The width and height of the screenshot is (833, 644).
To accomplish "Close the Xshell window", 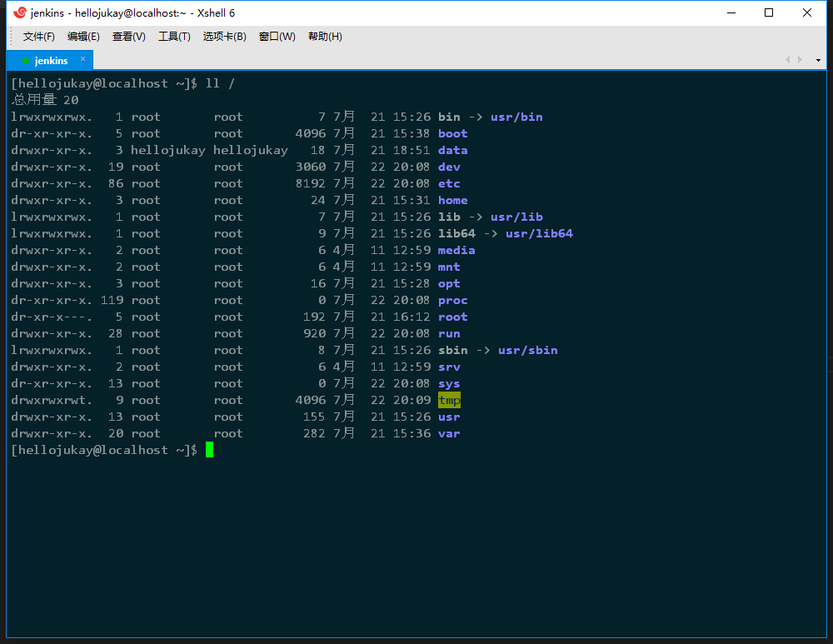I will coord(807,12).
